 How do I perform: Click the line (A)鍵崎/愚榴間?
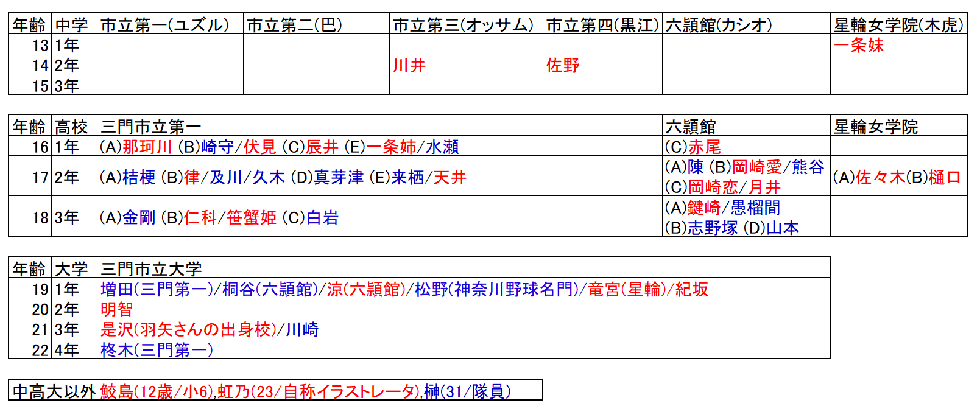[x=722, y=208]
